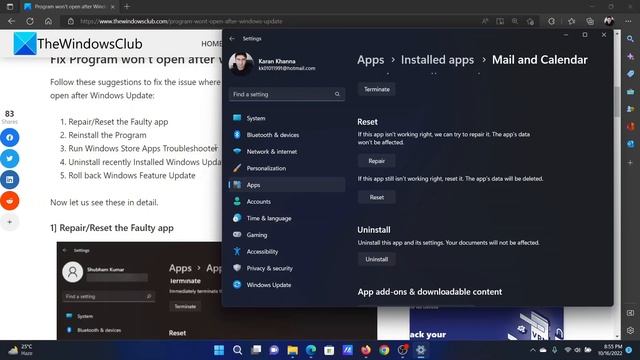Click TheWindowsClub site logo

(x=78, y=43)
